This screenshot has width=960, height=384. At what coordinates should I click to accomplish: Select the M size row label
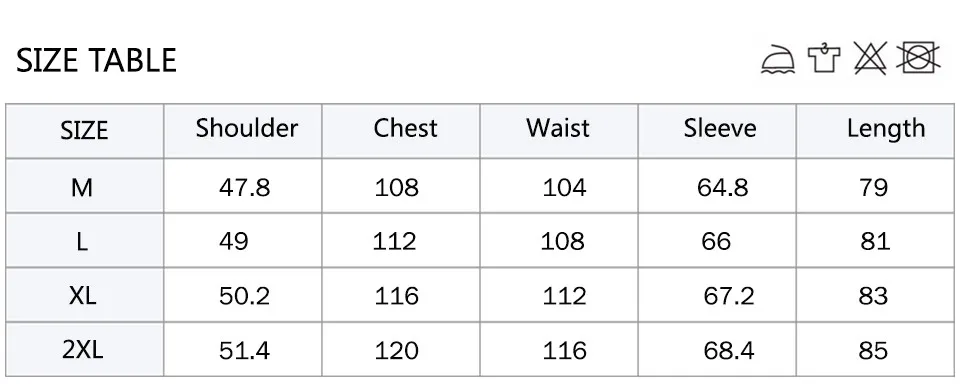click(81, 187)
